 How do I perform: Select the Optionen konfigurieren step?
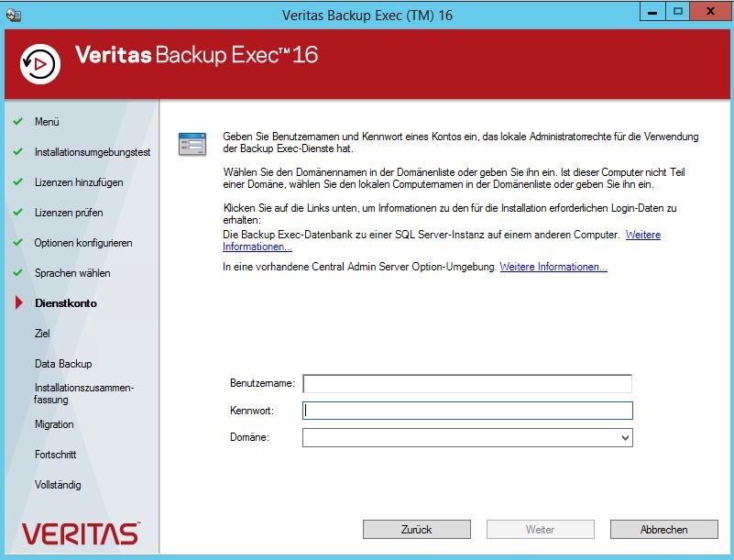[83, 243]
